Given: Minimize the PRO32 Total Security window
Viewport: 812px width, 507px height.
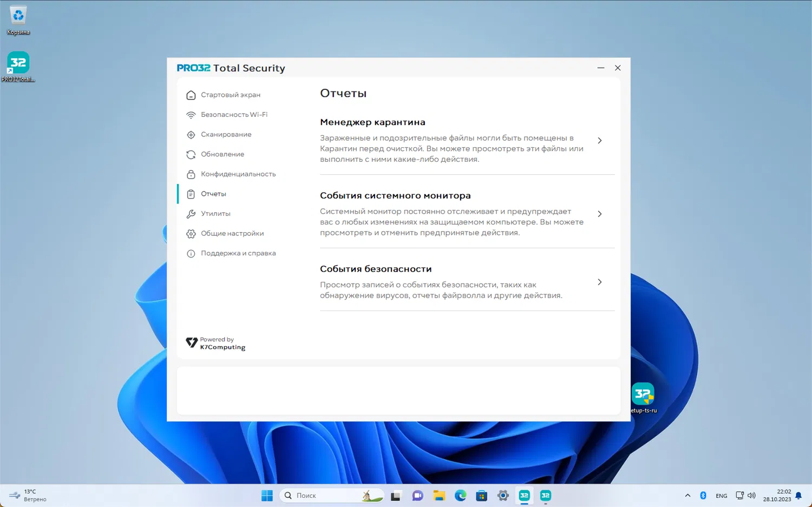Looking at the screenshot, I should tap(601, 68).
